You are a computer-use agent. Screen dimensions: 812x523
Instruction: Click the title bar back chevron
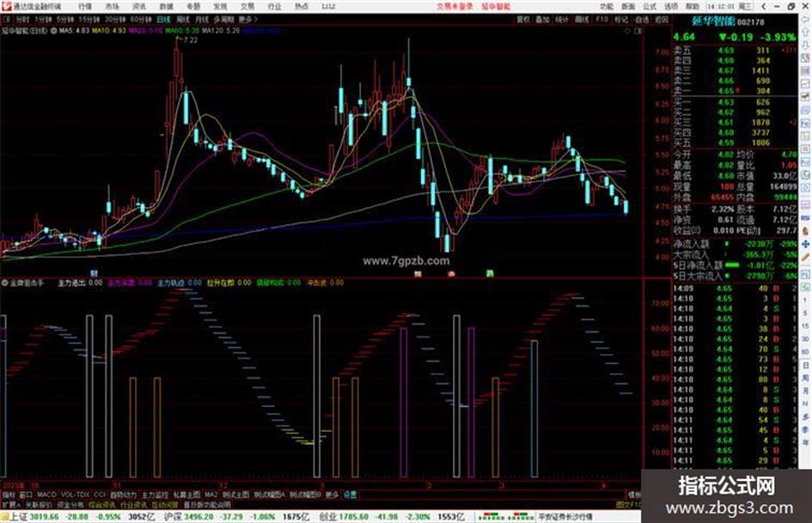coord(764,7)
